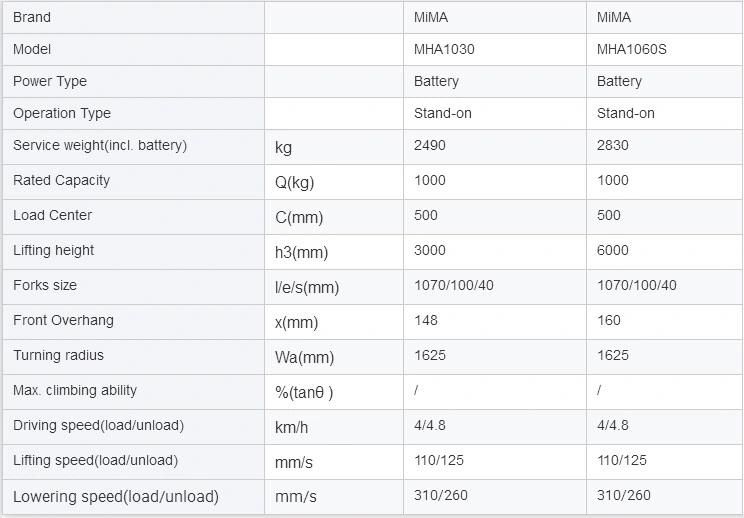Click the Power Type row label
744x518 pixels.
[x=50, y=81]
